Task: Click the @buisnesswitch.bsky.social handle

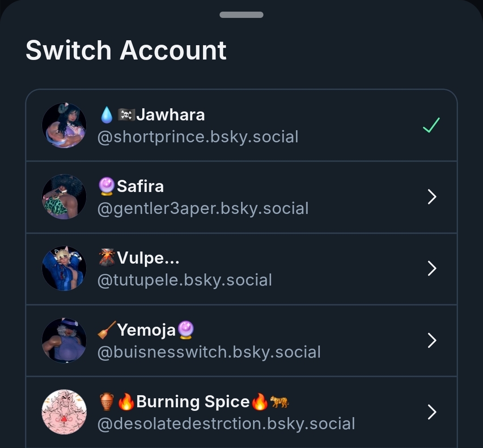Action: pyautogui.click(x=209, y=352)
